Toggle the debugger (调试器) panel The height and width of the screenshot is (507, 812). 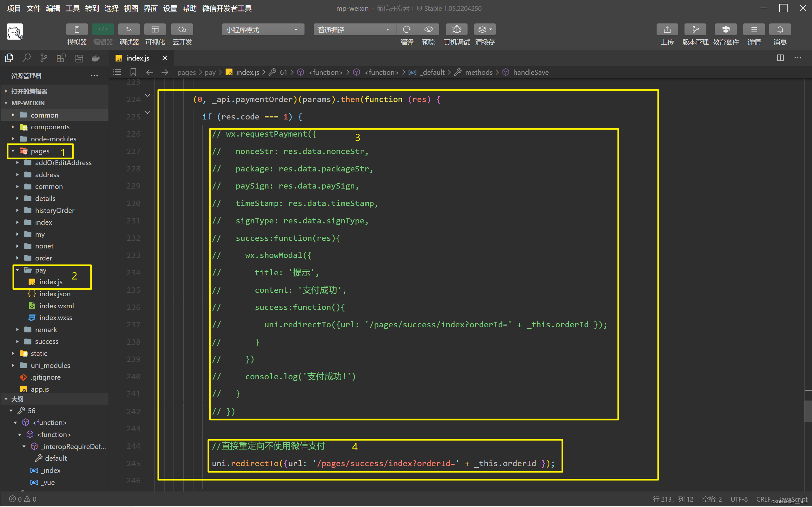click(129, 29)
